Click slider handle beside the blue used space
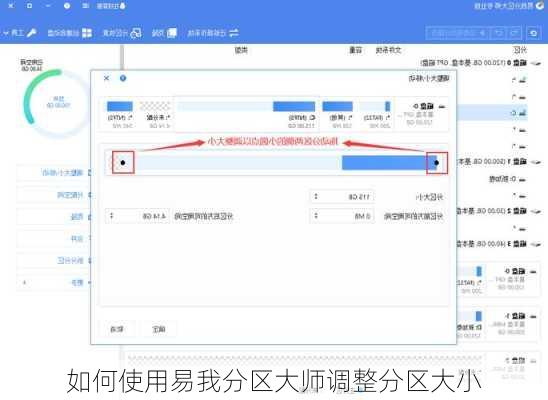The height and width of the screenshot is (400, 548). [437, 163]
